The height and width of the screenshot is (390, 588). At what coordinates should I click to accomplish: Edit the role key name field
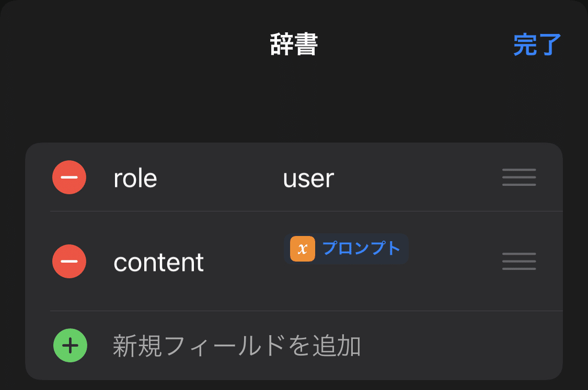click(135, 179)
